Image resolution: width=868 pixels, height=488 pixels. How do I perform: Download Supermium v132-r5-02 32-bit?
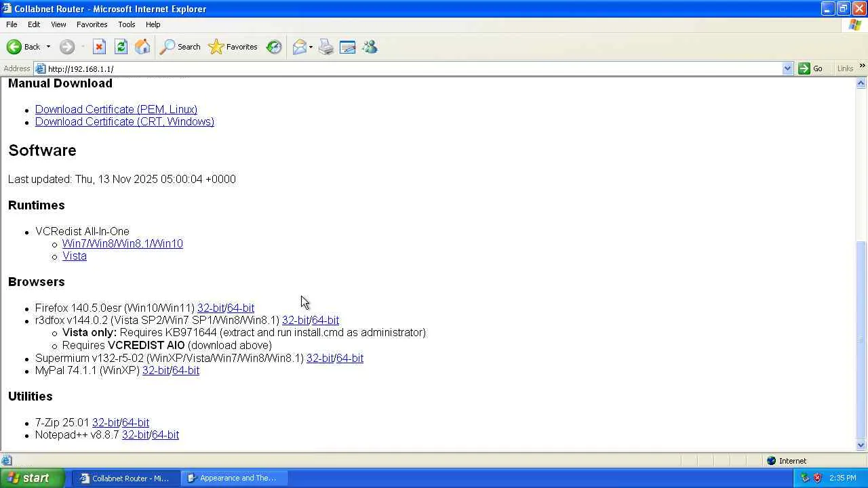point(320,358)
